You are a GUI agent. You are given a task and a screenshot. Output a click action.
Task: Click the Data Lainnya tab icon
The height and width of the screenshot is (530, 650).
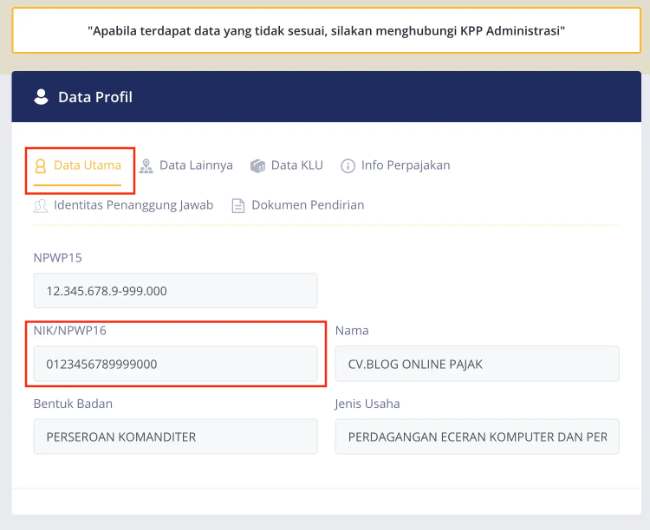pos(146,166)
